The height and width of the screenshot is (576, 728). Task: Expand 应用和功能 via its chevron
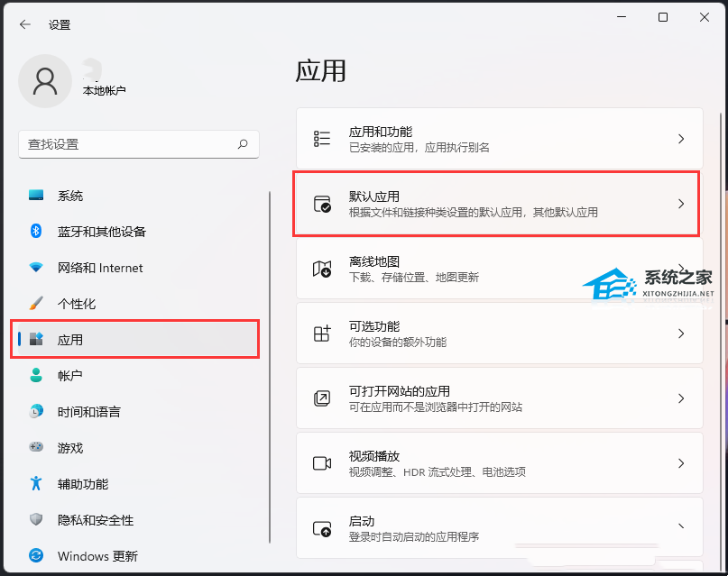pos(681,139)
